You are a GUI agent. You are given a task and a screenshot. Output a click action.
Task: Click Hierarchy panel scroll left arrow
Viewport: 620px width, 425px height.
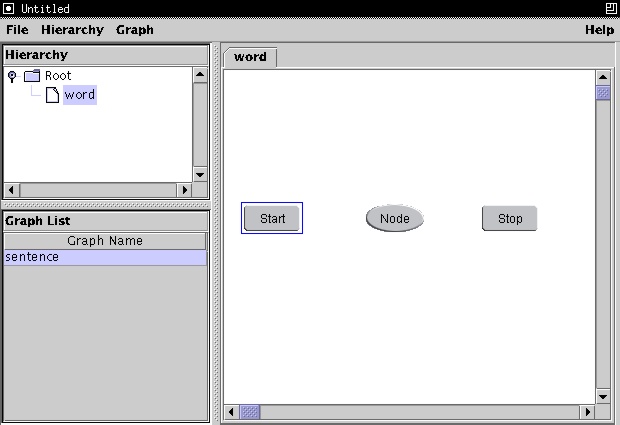click(x=11, y=190)
